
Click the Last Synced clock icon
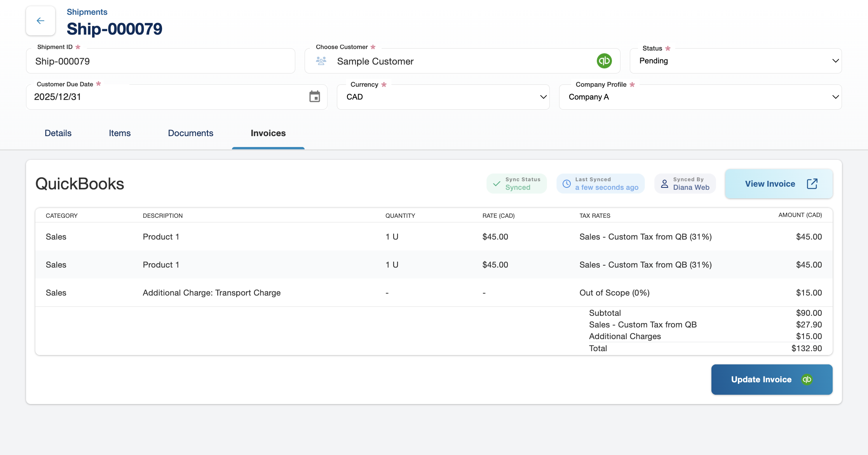567,184
